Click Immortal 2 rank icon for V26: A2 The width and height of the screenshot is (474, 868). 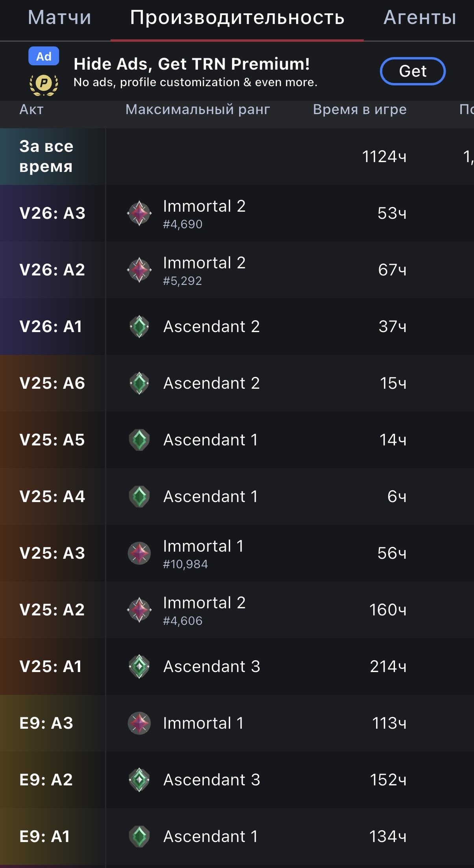pos(139,270)
